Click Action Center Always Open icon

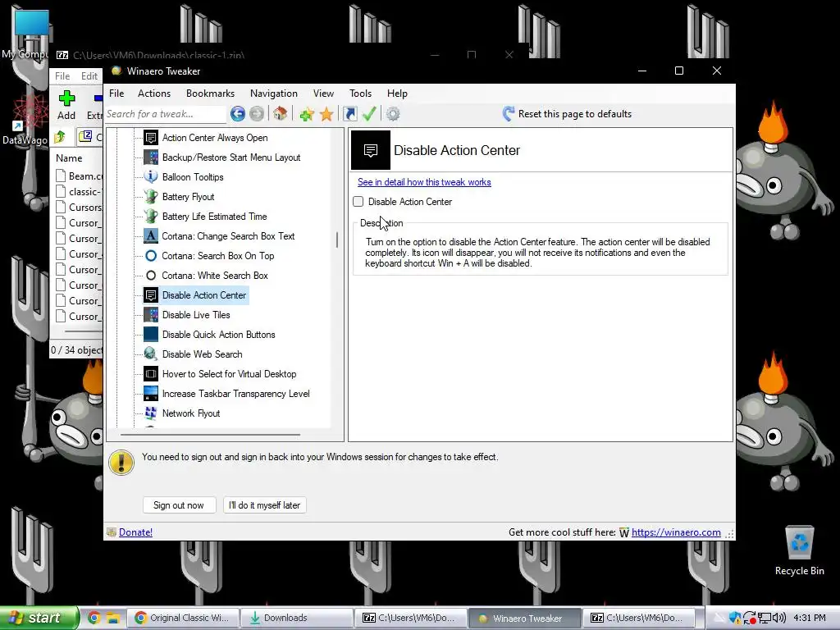pyautogui.click(x=151, y=138)
